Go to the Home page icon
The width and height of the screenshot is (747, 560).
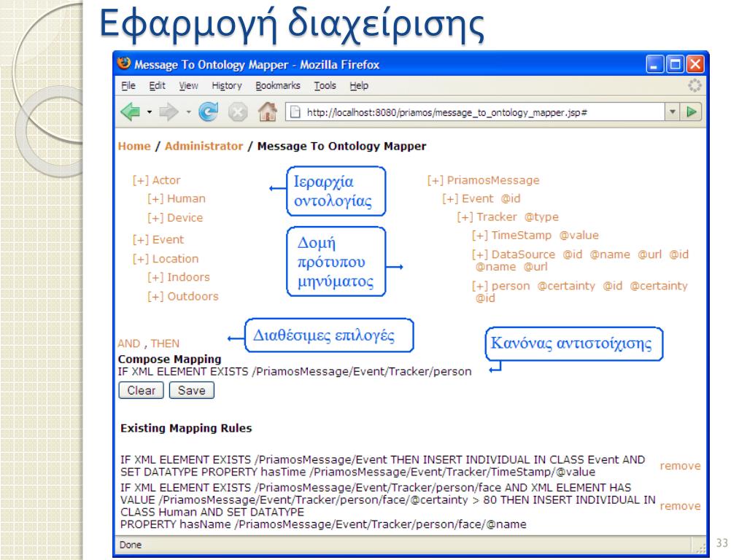268,112
